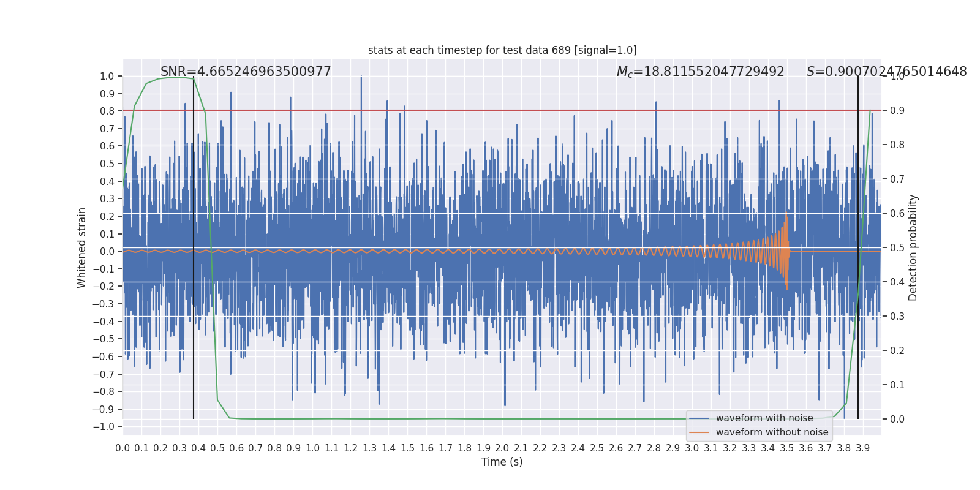Click the orange line sample in the legend

tap(699, 432)
